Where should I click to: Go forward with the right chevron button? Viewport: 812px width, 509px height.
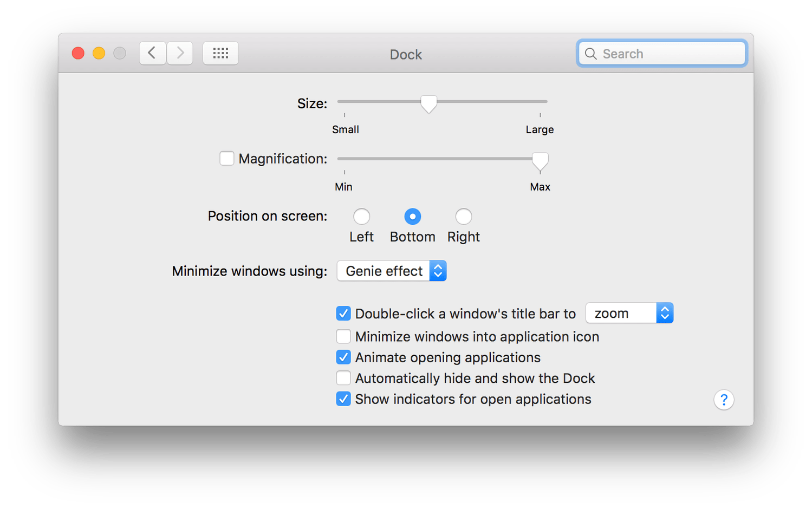[180, 53]
